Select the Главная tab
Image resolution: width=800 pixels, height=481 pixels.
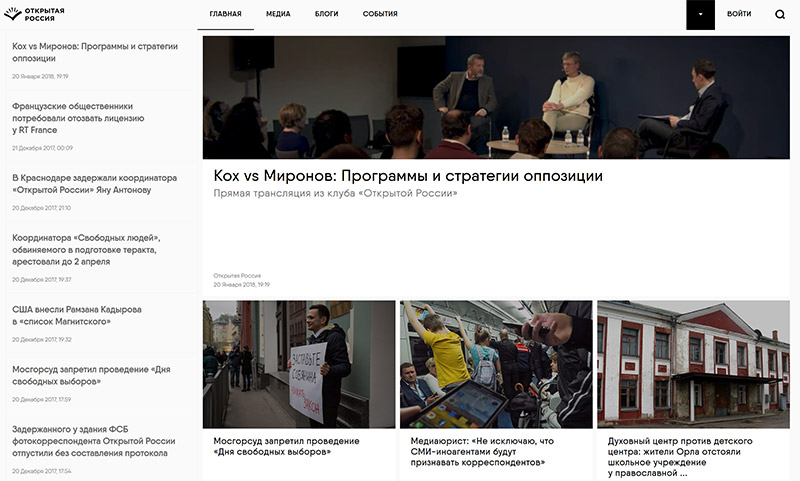point(226,14)
